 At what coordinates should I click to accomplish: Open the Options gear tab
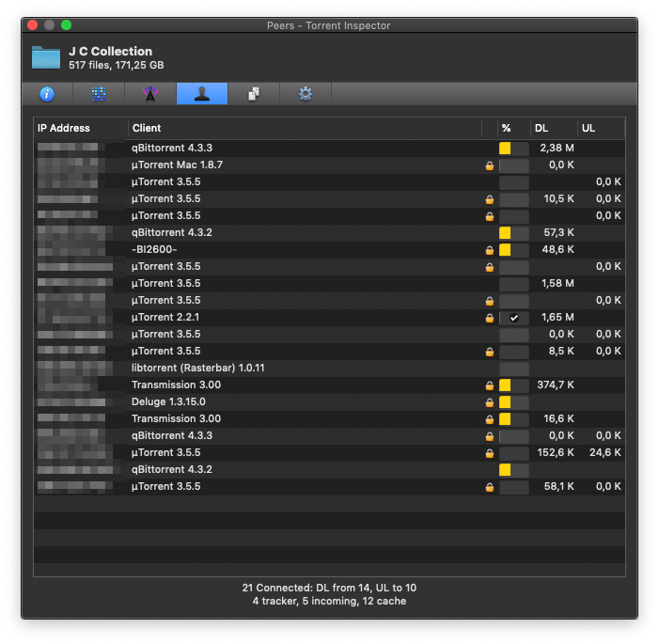click(306, 94)
